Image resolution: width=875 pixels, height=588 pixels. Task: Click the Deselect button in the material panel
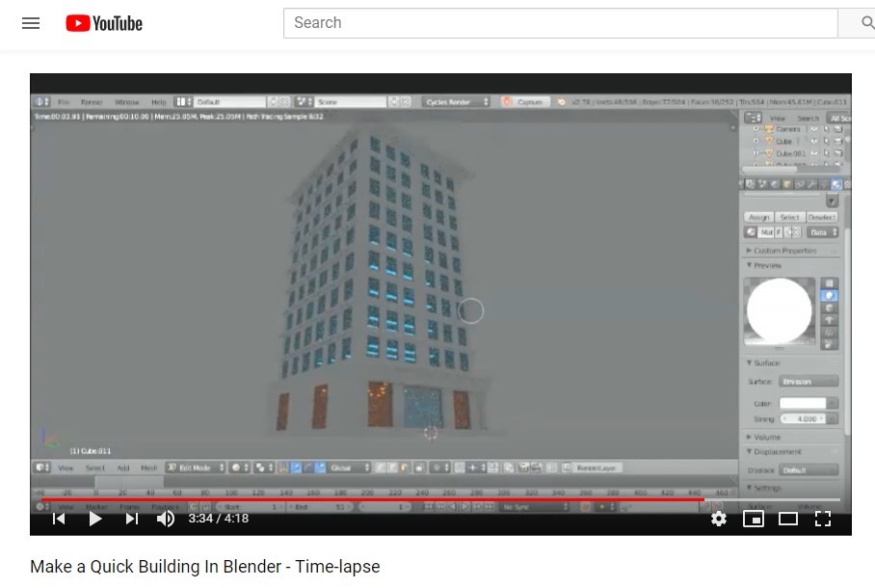coord(820,217)
